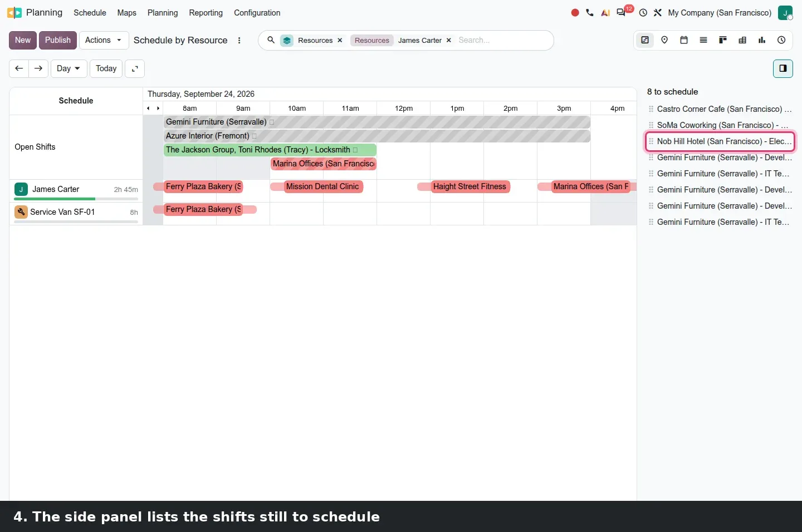Switch to Pivot view
The height and width of the screenshot is (532, 802).
coord(742,40)
